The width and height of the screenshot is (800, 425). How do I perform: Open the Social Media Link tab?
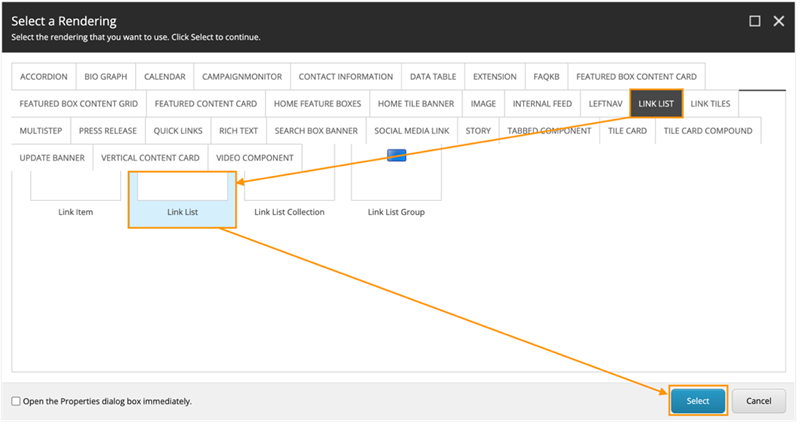[x=412, y=131]
